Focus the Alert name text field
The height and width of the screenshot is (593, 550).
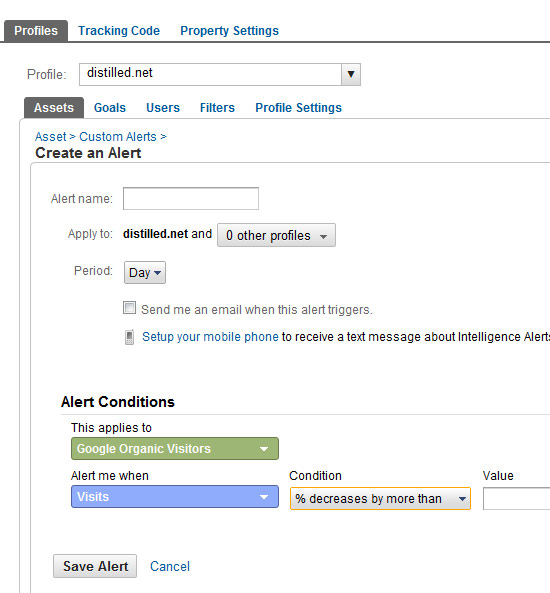[x=191, y=199]
